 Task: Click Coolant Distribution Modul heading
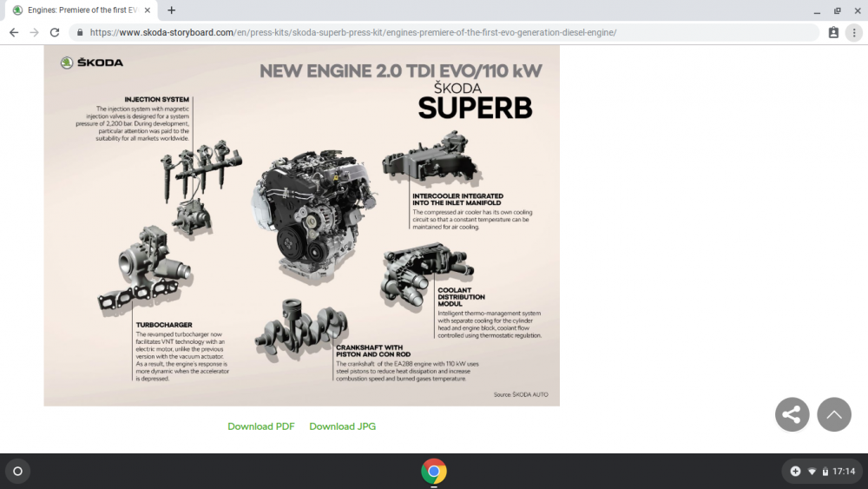(461, 297)
